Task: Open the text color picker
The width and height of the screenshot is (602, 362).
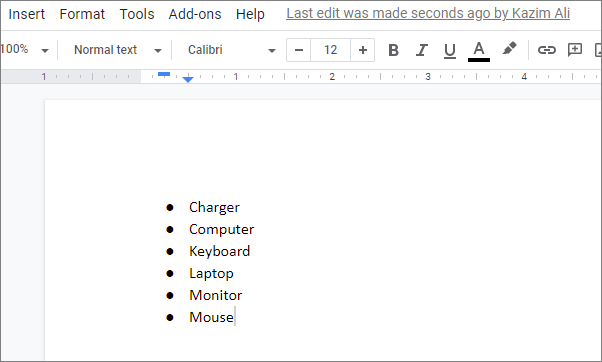Action: click(x=478, y=51)
